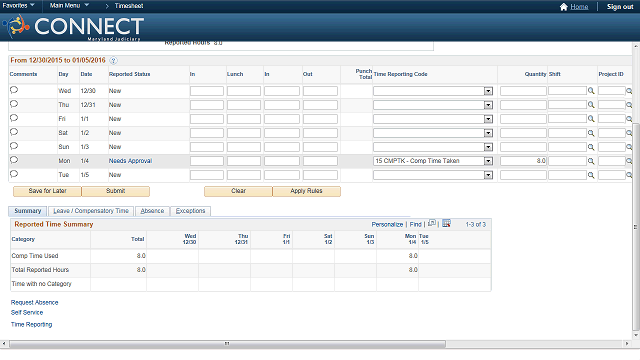
Task: Open comment bubble for Sun 1/3 row
Action: (x=14, y=146)
